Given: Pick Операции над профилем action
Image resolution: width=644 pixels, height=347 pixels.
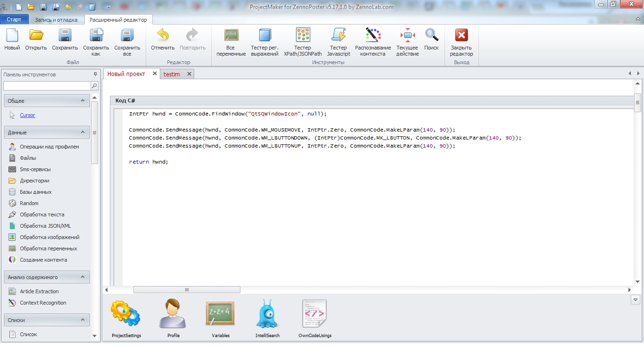Looking at the screenshot, I should (x=49, y=147).
